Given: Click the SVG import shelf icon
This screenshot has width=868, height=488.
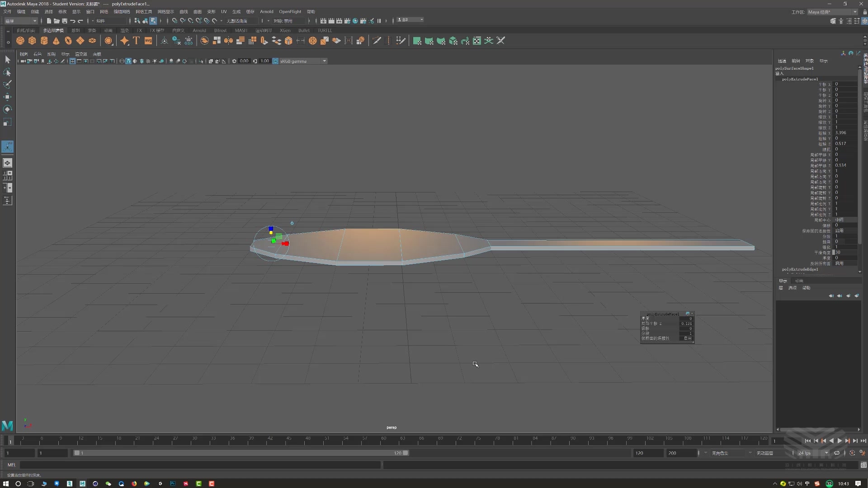Looking at the screenshot, I should tap(148, 41).
